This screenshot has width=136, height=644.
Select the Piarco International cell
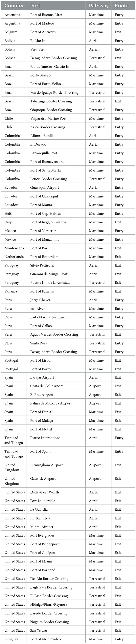46,438
